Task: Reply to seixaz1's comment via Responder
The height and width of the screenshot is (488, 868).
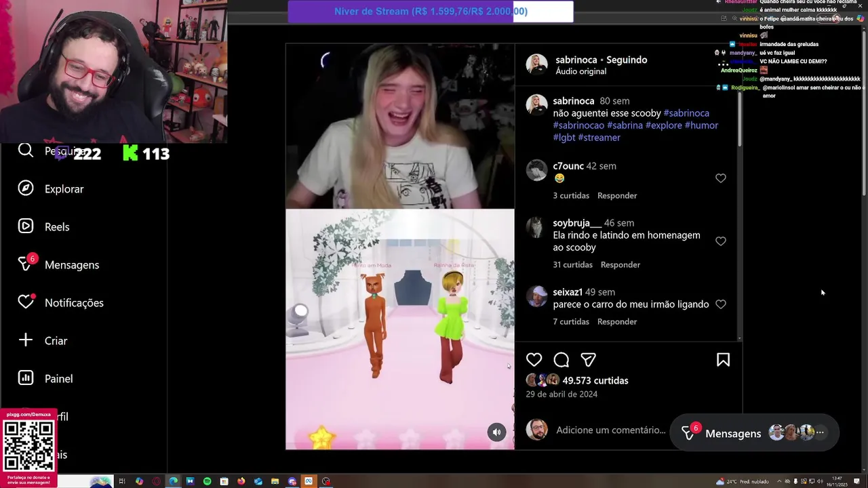Action: click(617, 321)
